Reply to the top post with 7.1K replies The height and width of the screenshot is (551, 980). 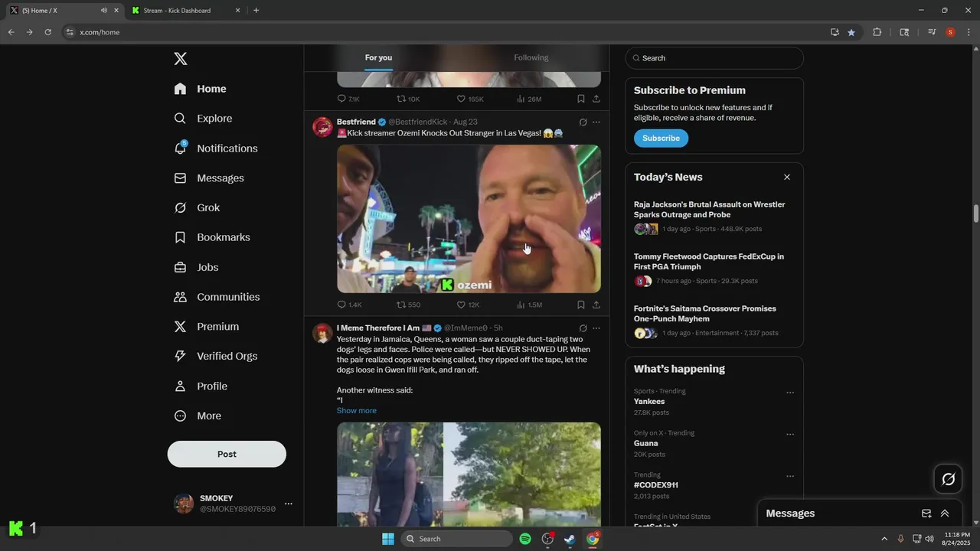[348, 99]
